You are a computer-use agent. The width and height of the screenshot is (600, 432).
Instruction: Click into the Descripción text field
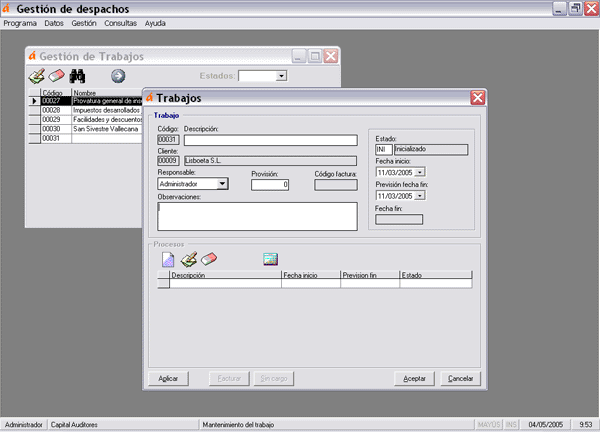point(269,140)
